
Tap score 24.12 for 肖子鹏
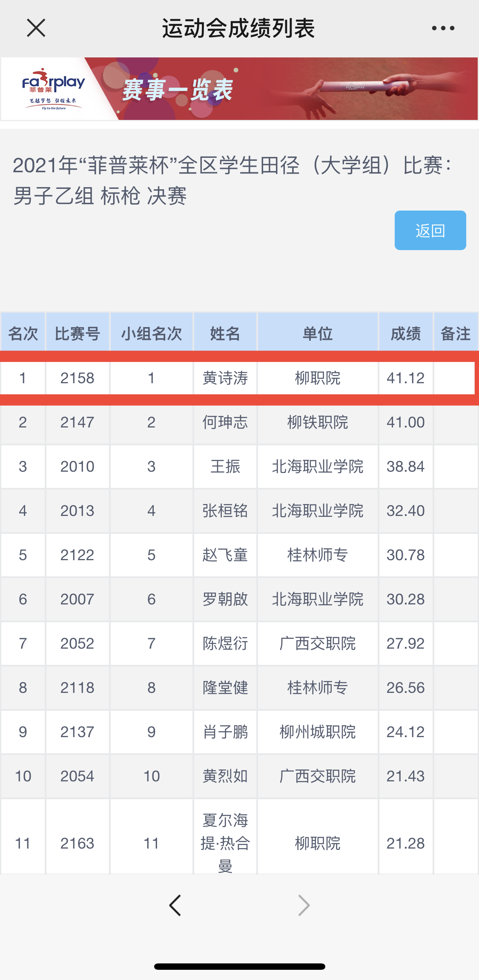pyautogui.click(x=405, y=732)
